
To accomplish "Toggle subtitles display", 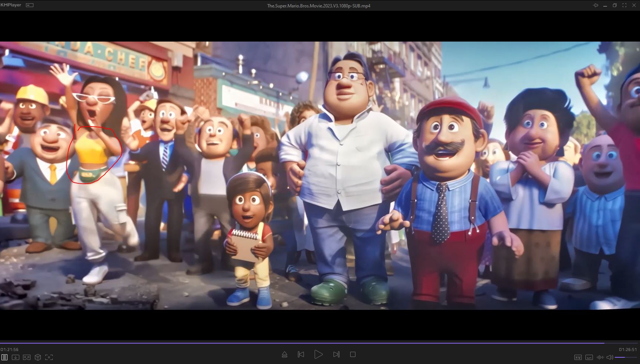I will [589, 357].
